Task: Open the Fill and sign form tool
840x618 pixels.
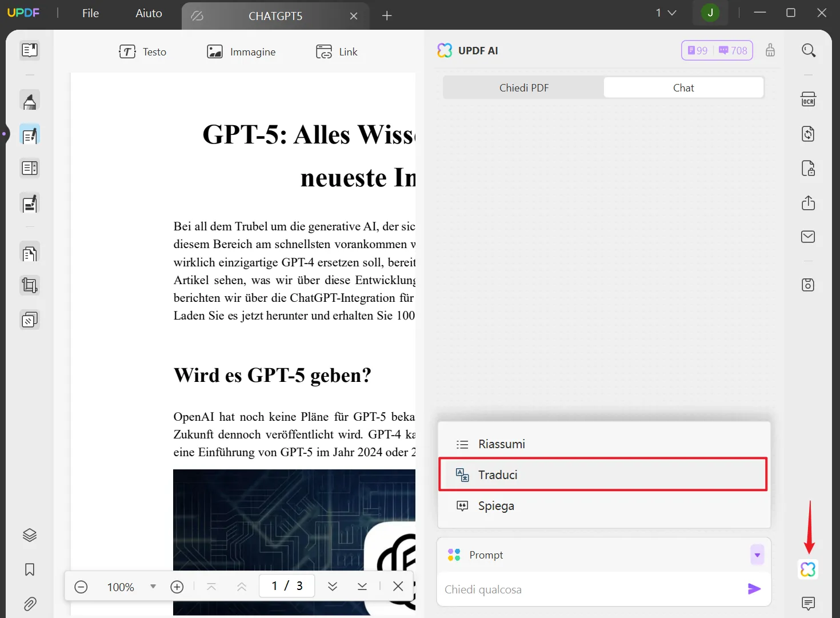Action: [30, 204]
